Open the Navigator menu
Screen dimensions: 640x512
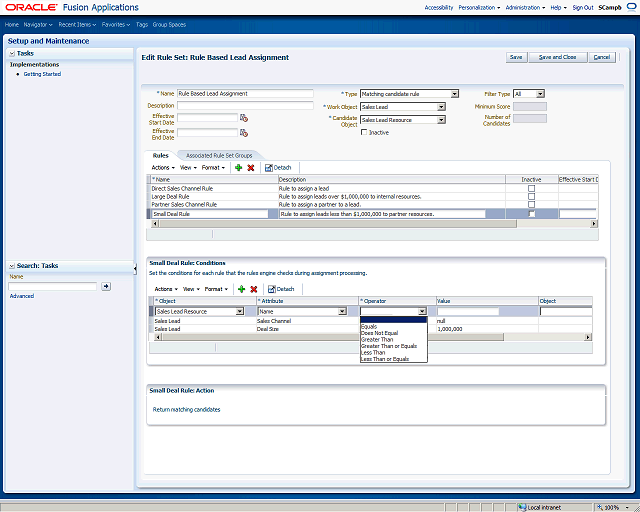pyautogui.click(x=38, y=24)
